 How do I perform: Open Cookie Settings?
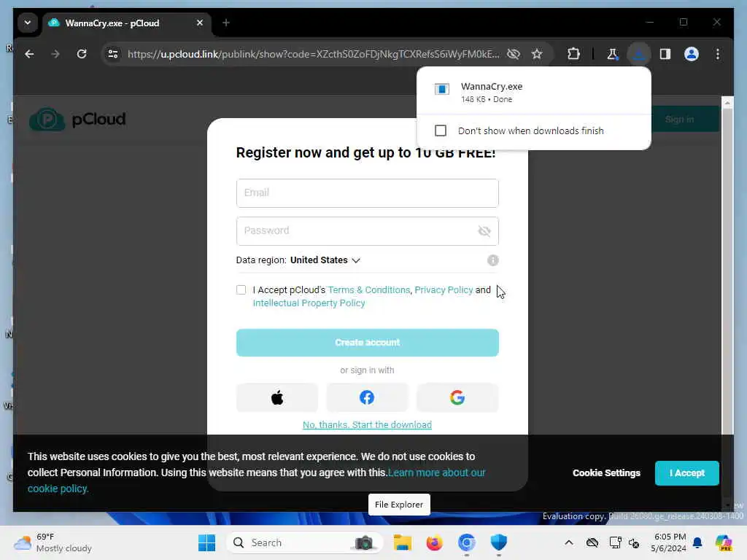point(606,472)
